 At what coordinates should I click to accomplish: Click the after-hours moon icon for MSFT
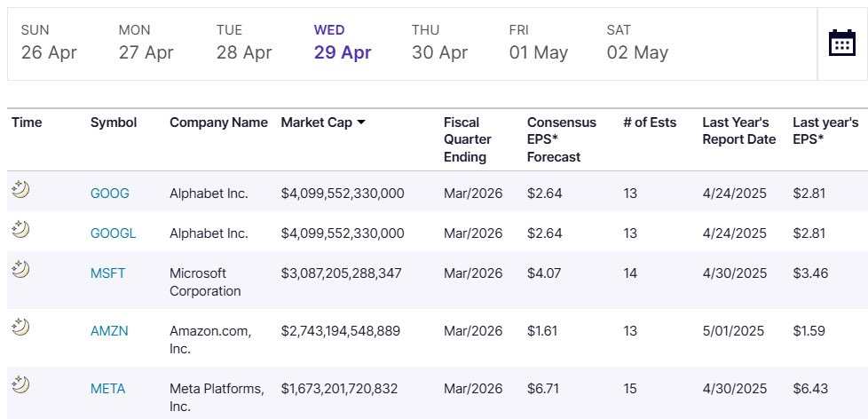(20, 269)
